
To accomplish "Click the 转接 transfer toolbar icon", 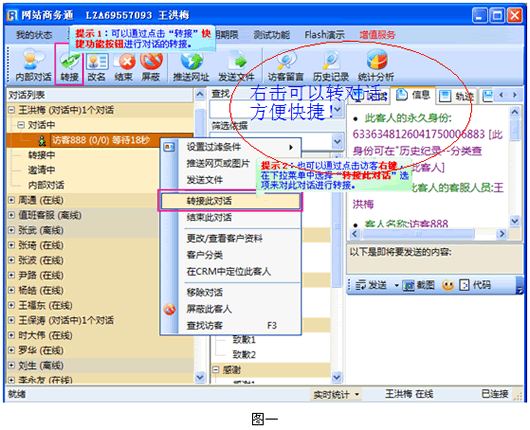I will click(x=69, y=65).
